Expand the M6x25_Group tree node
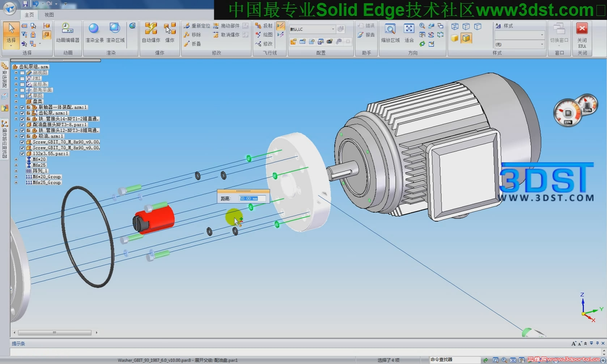 tap(16, 183)
